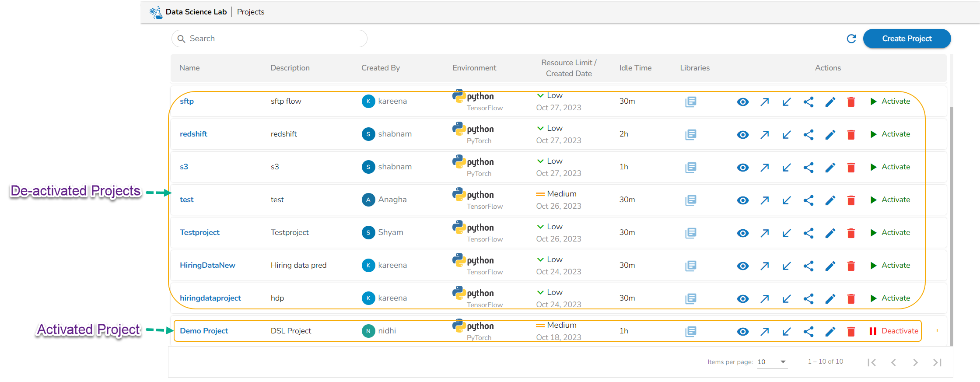Share the hiringdataproject row

[808, 299]
